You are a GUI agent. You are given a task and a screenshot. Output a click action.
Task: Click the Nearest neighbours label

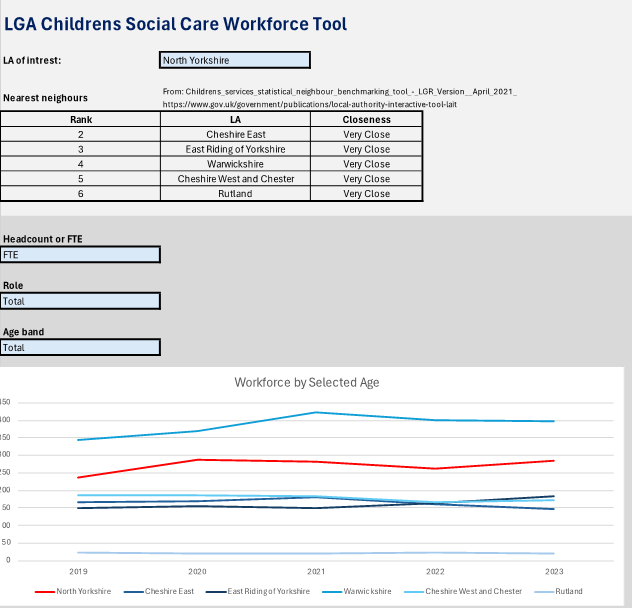(45, 98)
